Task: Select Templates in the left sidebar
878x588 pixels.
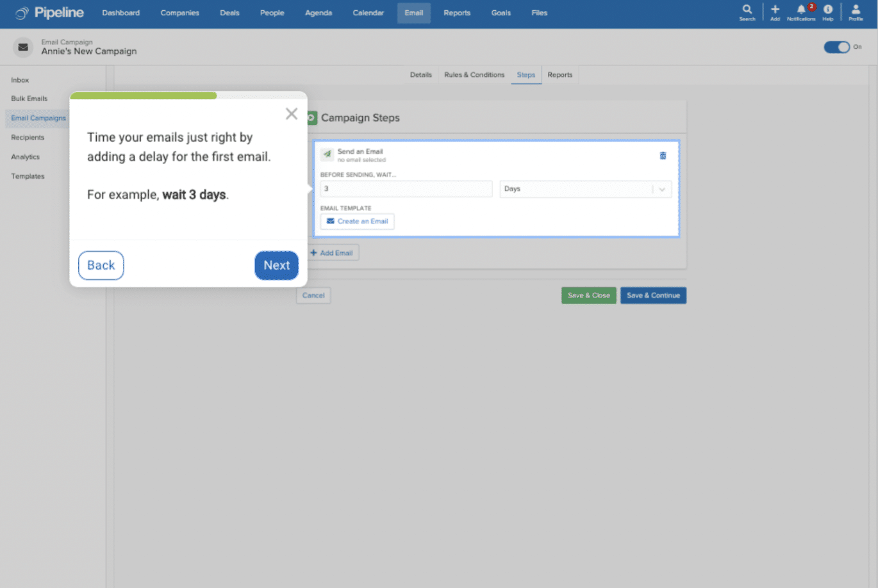Action: pyautogui.click(x=28, y=176)
